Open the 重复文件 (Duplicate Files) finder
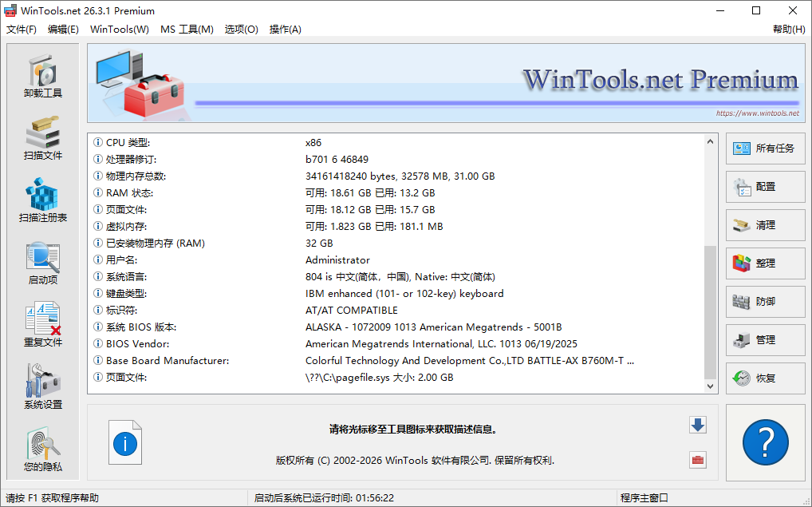812x507 pixels. 41,323
